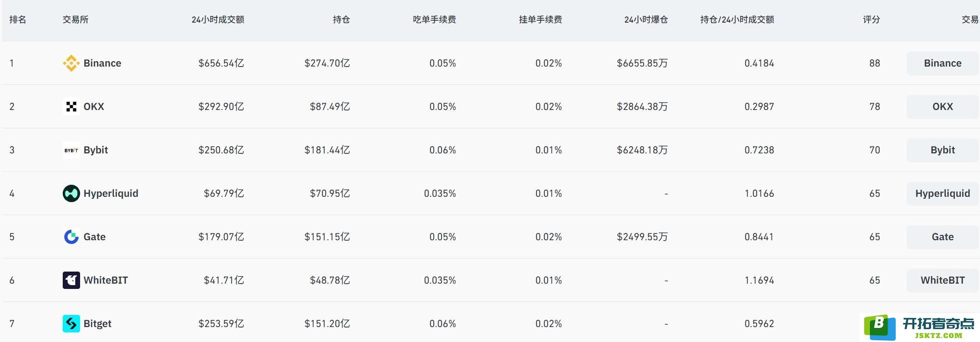Click Gate ratio value 0.8441
Viewport: 980px width, 342px height.
[x=759, y=237]
